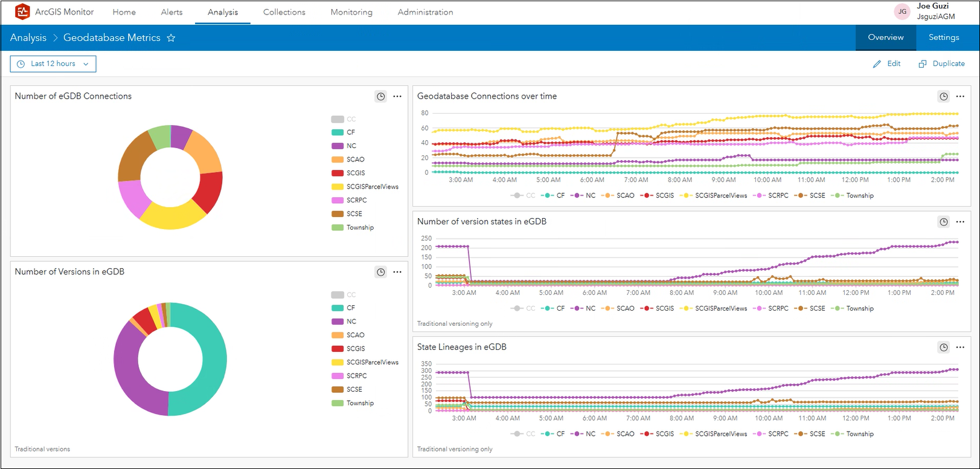The width and height of the screenshot is (980, 469).
Task: Click the Duplicate copy icon
Action: pyautogui.click(x=923, y=64)
